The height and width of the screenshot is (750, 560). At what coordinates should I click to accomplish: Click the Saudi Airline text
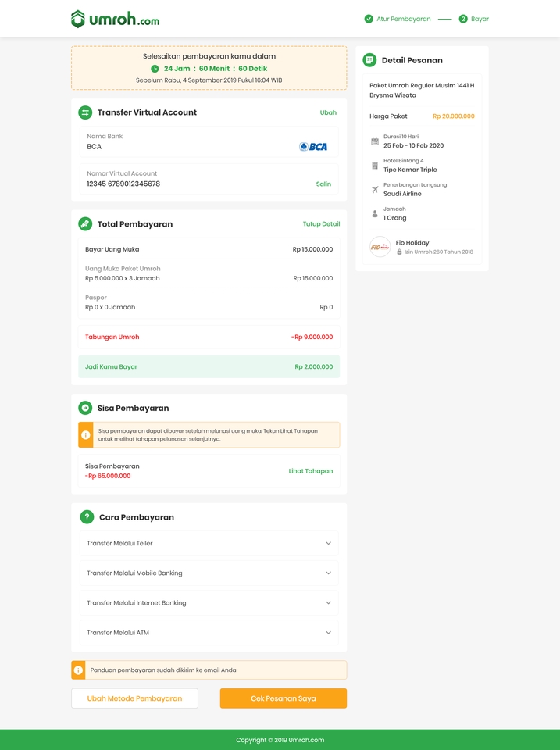pyautogui.click(x=402, y=194)
